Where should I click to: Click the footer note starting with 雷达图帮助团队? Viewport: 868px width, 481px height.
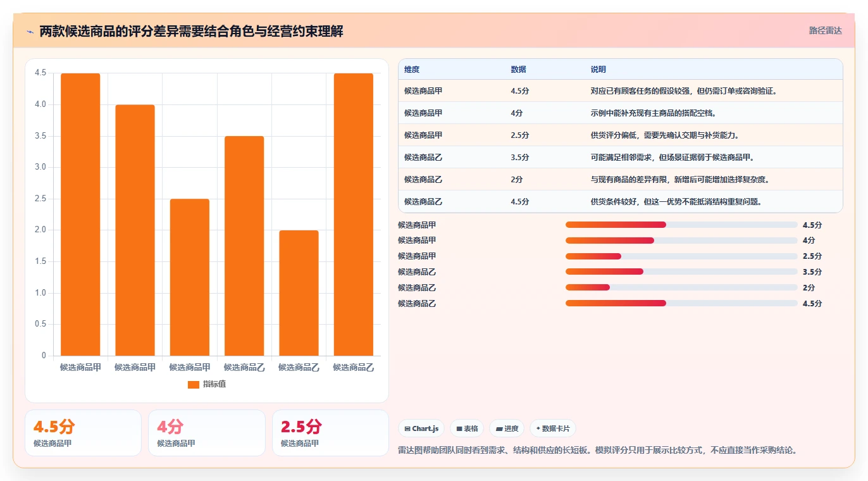pyautogui.click(x=598, y=451)
